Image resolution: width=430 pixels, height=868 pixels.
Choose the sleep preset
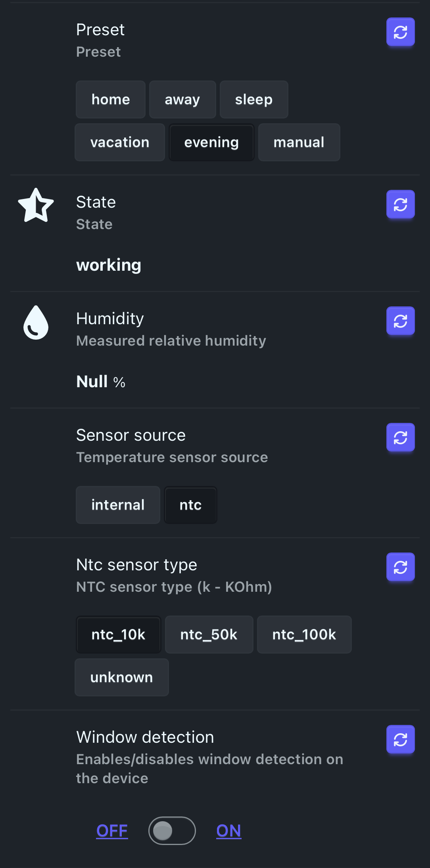253,99
